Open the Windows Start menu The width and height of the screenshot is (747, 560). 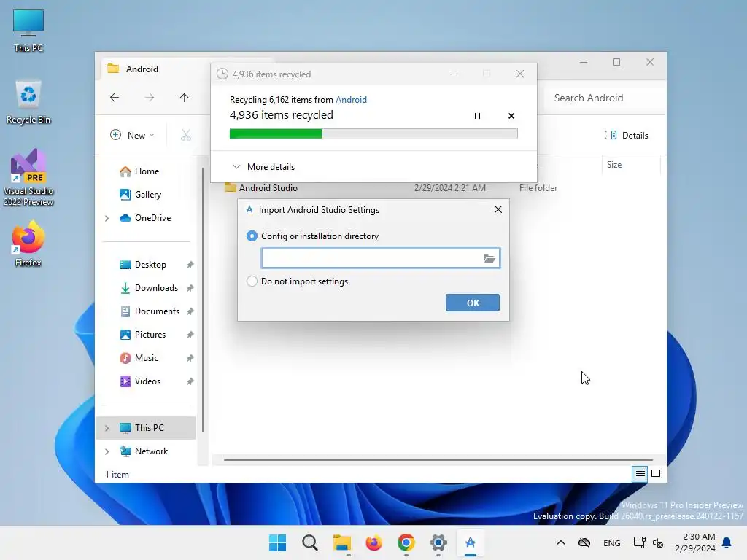coord(277,542)
